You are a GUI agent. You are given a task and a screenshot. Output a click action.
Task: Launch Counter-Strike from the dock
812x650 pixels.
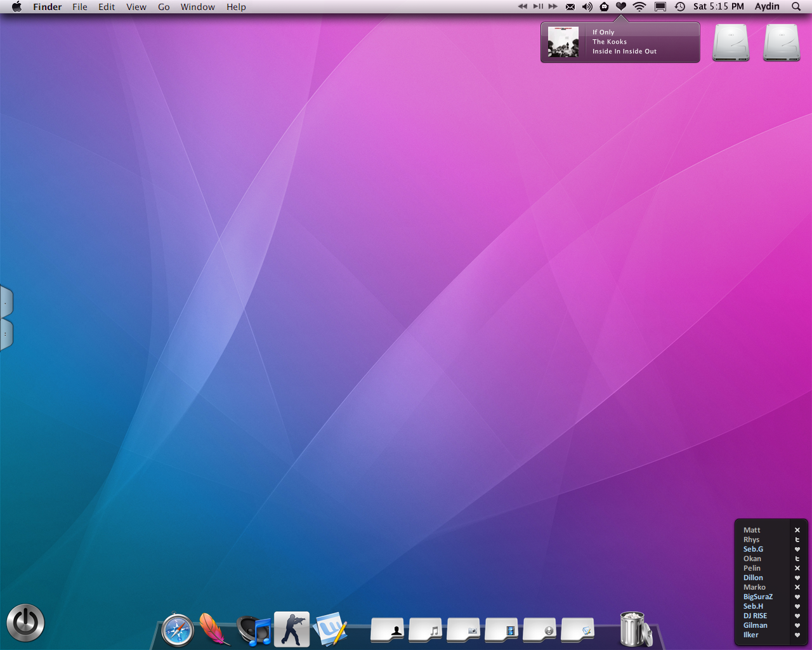(x=292, y=629)
